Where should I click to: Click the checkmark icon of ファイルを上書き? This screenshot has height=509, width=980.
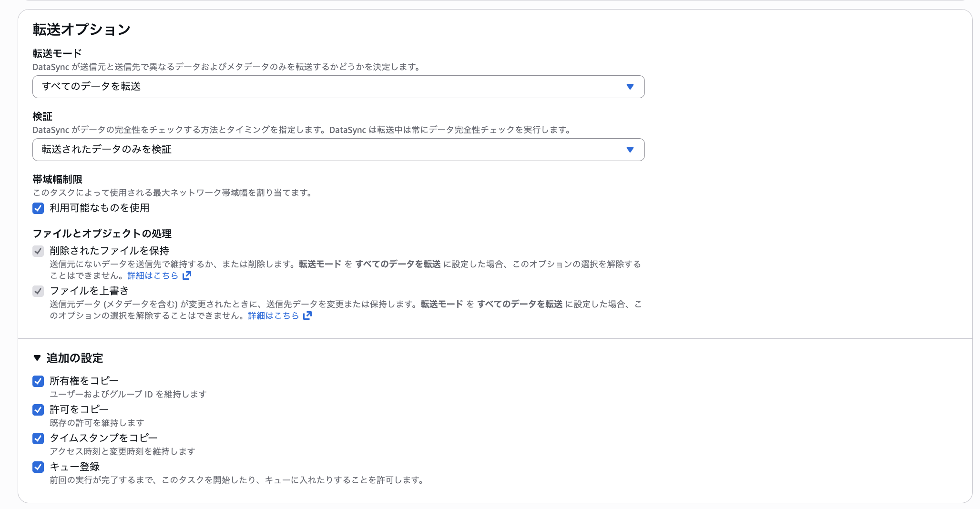point(38,291)
